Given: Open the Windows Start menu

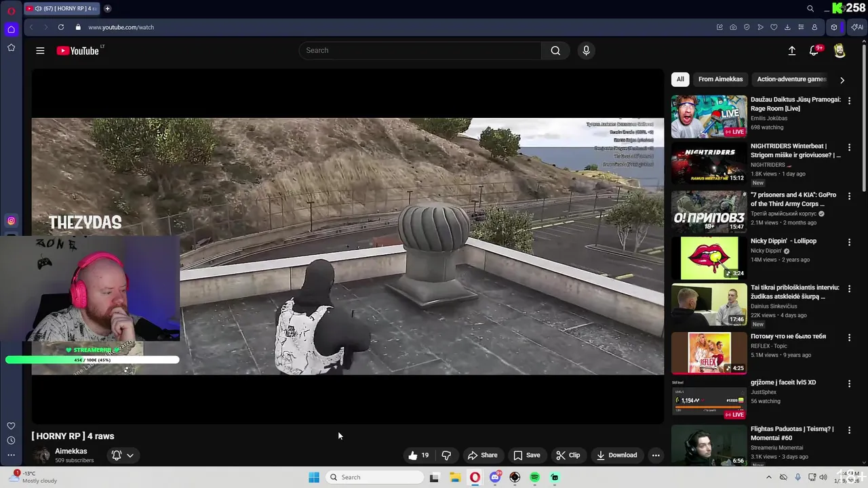Looking at the screenshot, I should click(x=314, y=477).
